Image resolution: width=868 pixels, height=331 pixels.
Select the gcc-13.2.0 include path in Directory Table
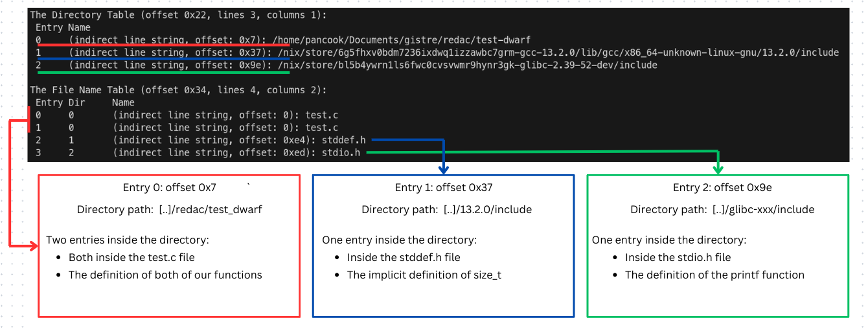pos(558,52)
